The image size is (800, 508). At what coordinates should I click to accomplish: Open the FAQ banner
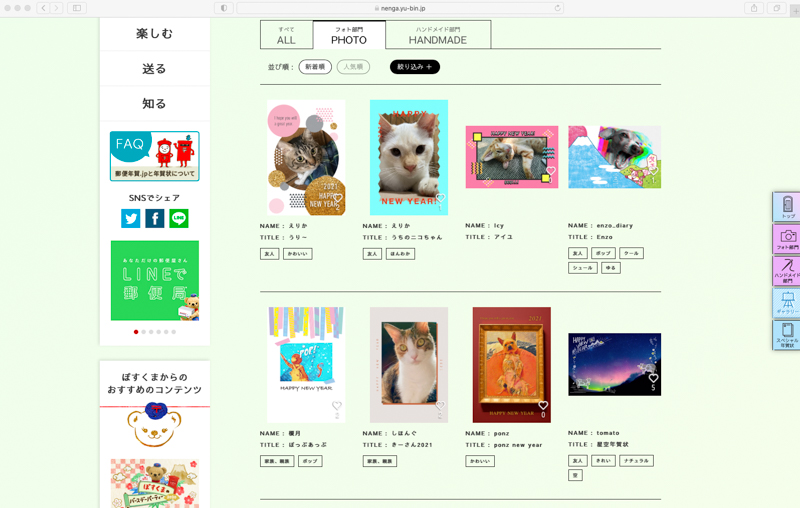(155, 156)
